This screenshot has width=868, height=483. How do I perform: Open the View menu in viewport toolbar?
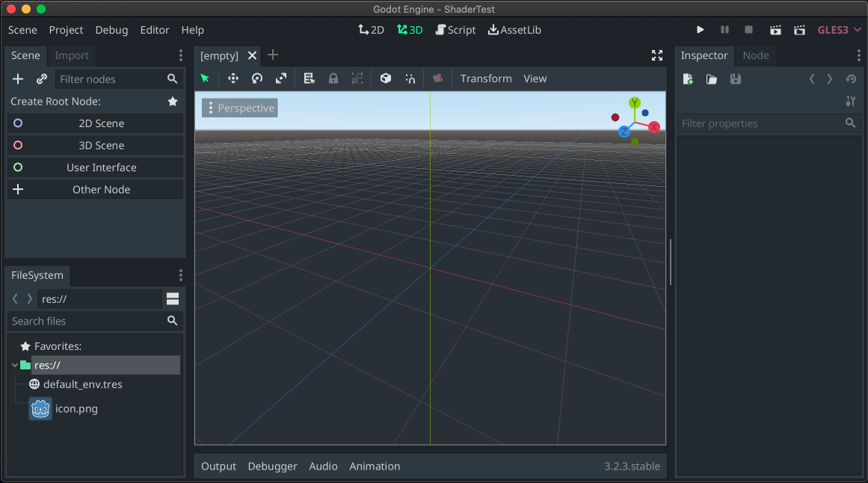[535, 79]
